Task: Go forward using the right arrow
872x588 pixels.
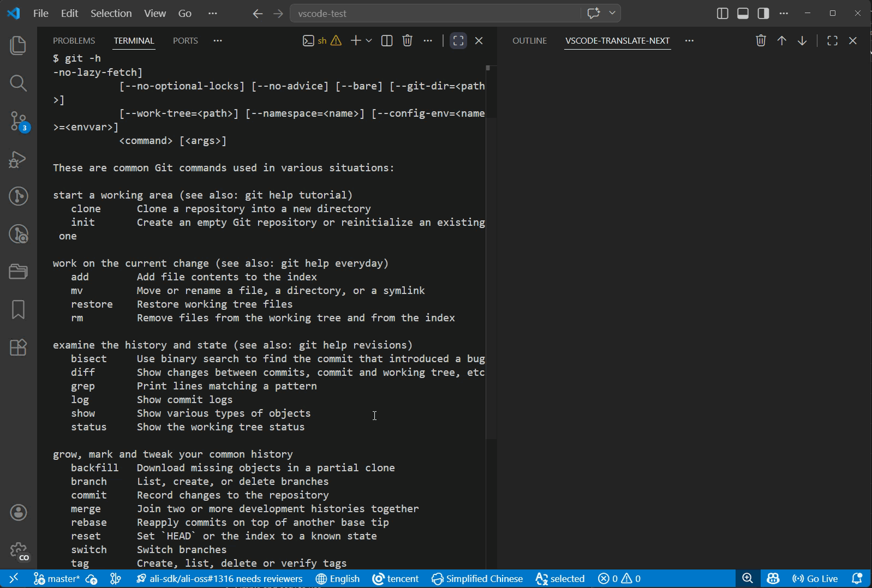Action: coord(278,14)
